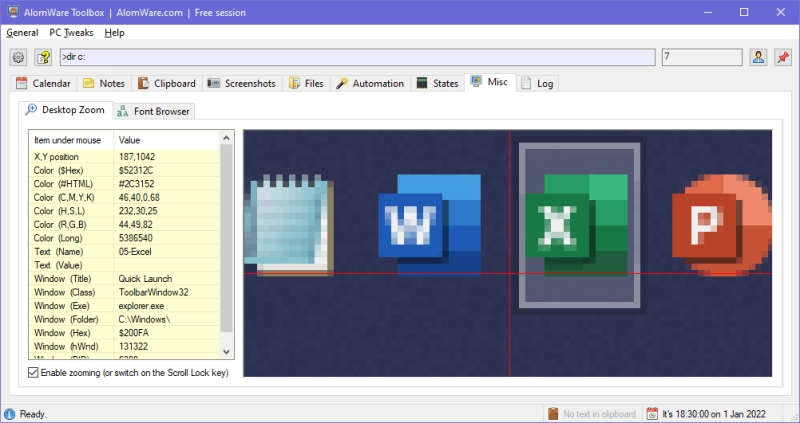
Task: Click the scroll up arrow of value list
Action: click(227, 138)
